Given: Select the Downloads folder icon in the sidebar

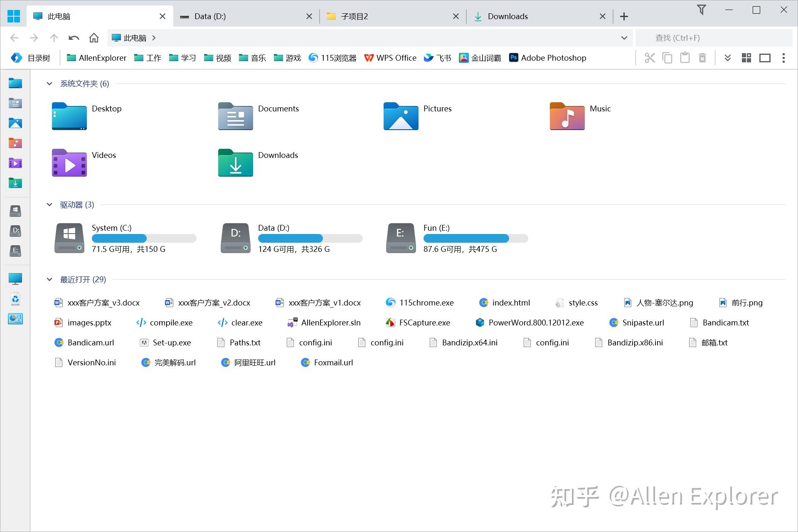Looking at the screenshot, I should click(15, 183).
